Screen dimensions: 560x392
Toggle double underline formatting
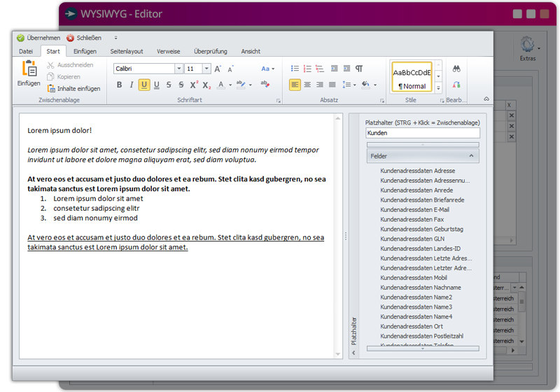pos(156,85)
